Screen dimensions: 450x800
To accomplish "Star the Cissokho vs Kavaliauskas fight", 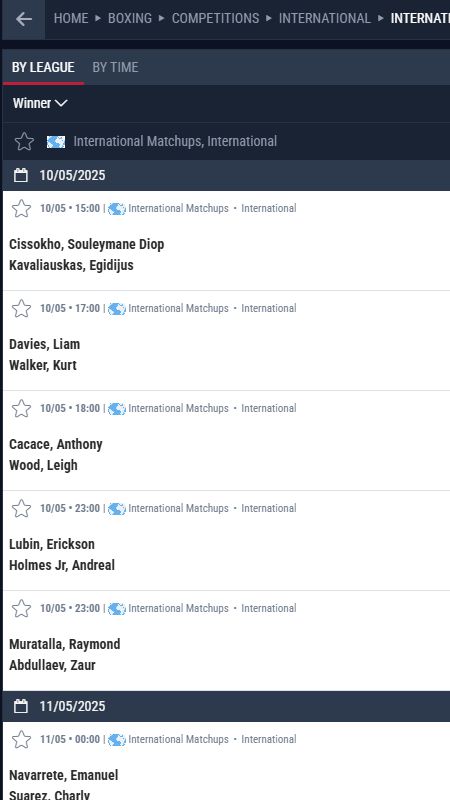I will tap(21, 209).
